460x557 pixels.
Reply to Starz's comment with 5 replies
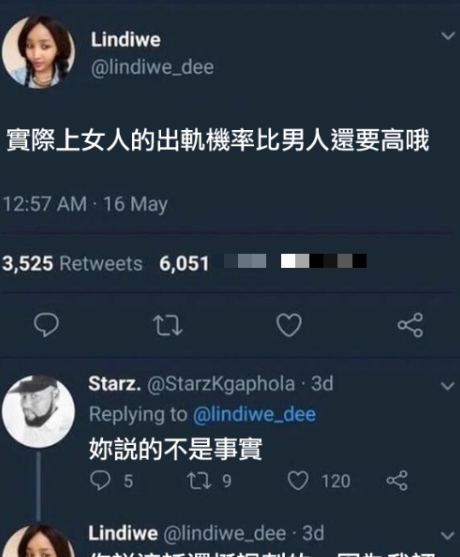coord(100,481)
